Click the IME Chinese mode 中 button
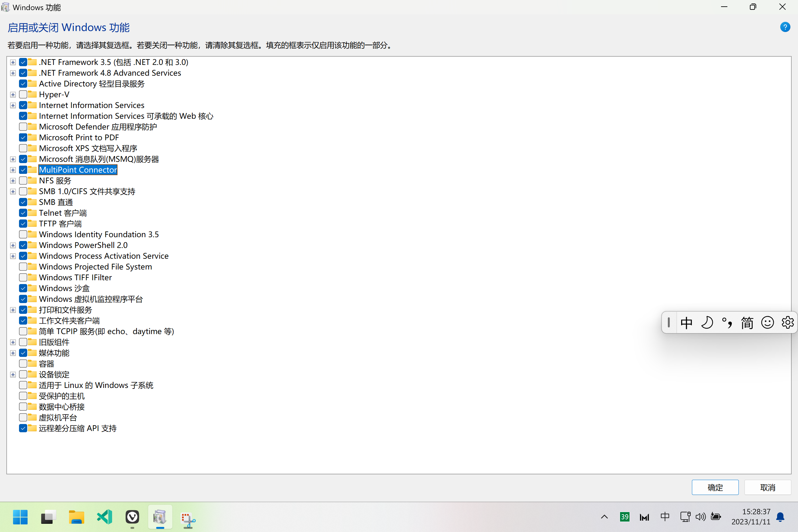Viewport: 798px width, 532px height. pos(686,323)
